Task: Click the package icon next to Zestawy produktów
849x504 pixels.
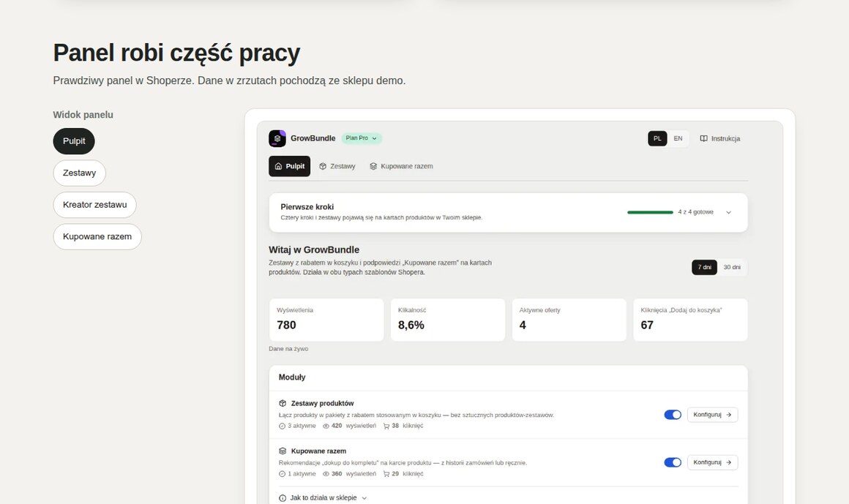Action: 282,403
